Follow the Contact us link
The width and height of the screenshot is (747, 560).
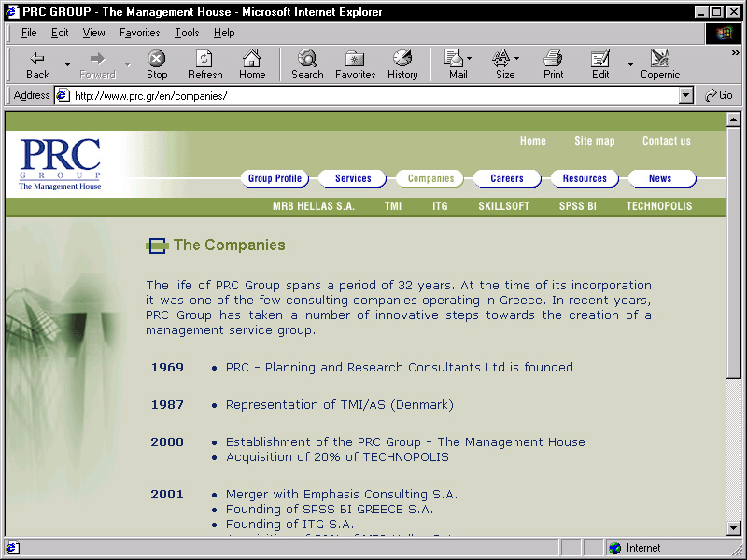pos(666,141)
